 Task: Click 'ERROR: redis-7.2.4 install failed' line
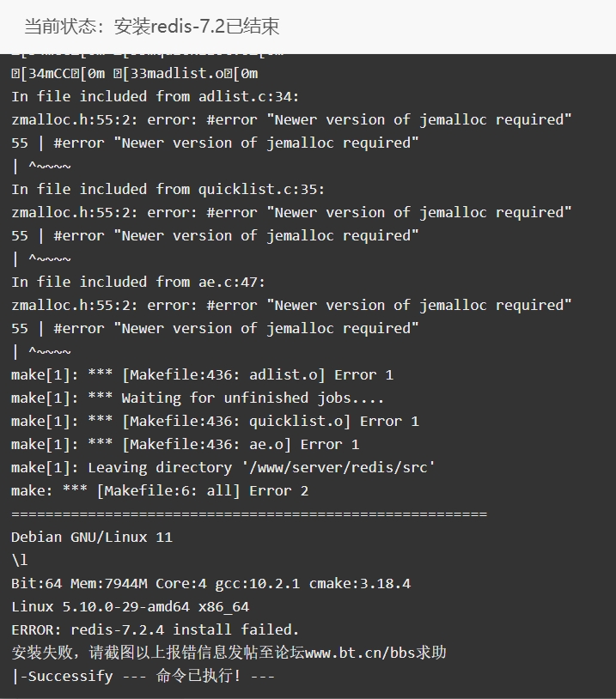click(156, 630)
